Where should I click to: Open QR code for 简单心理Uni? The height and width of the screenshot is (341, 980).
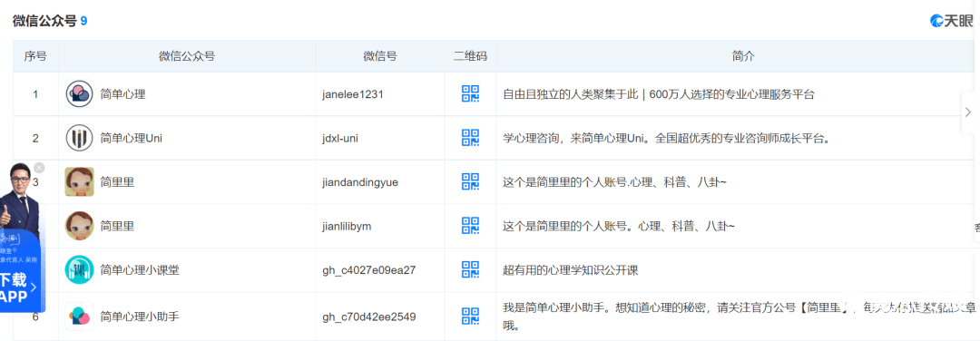click(470, 138)
